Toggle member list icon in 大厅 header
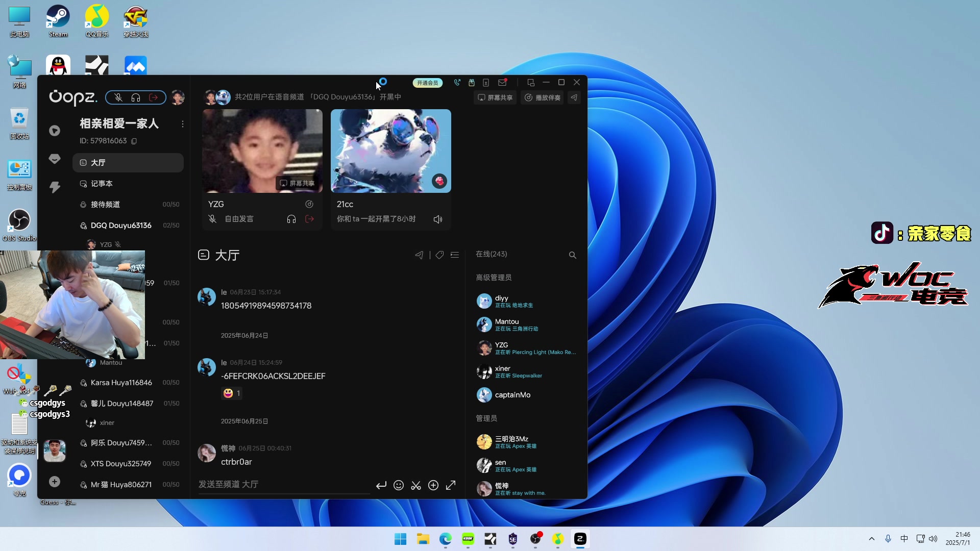The height and width of the screenshot is (551, 980). pos(455,255)
